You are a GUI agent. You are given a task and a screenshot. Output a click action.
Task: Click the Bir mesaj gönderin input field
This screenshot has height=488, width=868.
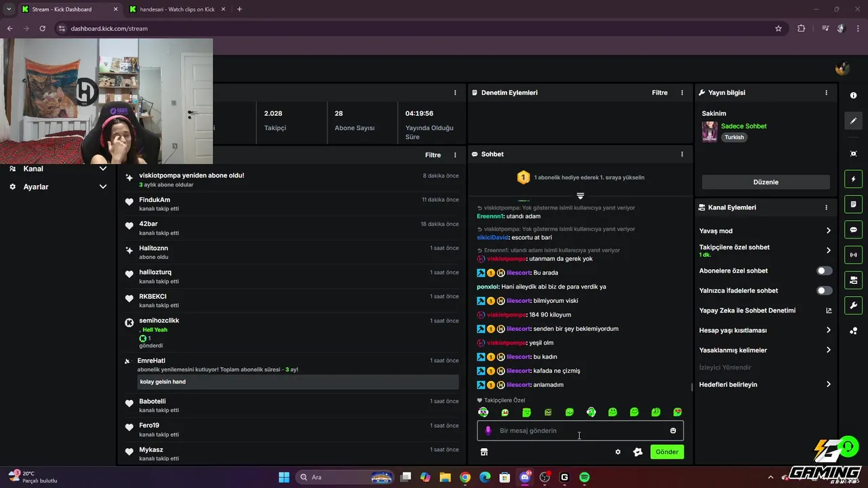(580, 430)
